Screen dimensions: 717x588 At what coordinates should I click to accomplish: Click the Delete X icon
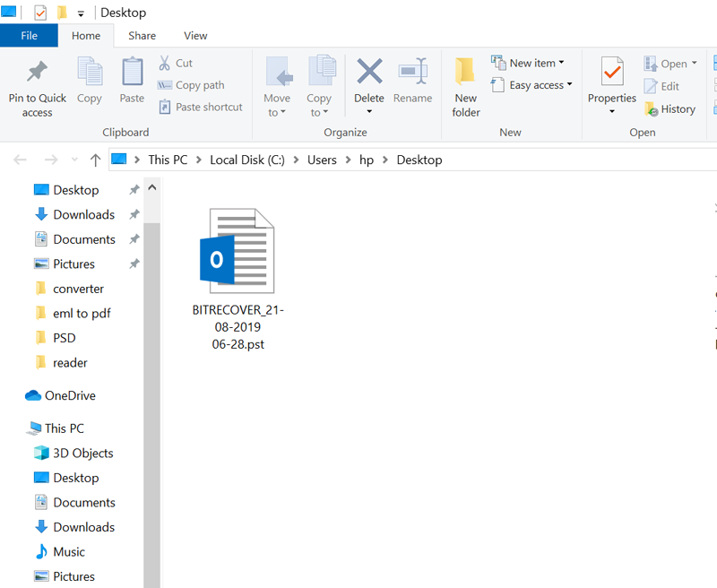(x=369, y=71)
